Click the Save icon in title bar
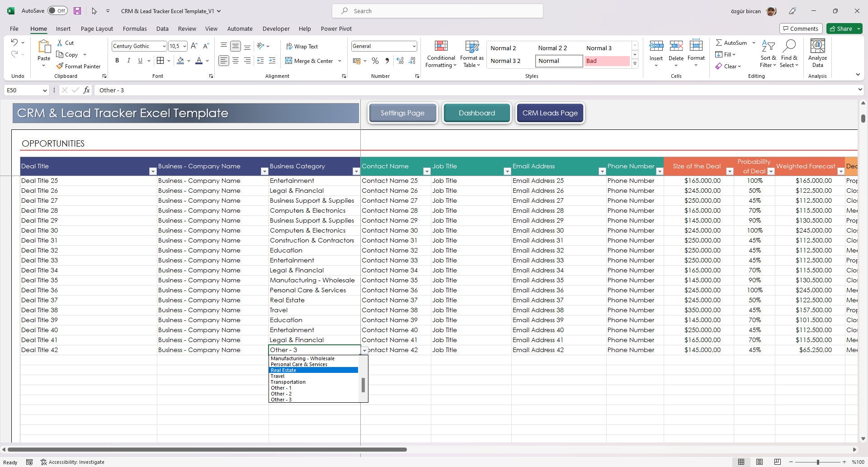868x467 pixels. pyautogui.click(x=77, y=11)
